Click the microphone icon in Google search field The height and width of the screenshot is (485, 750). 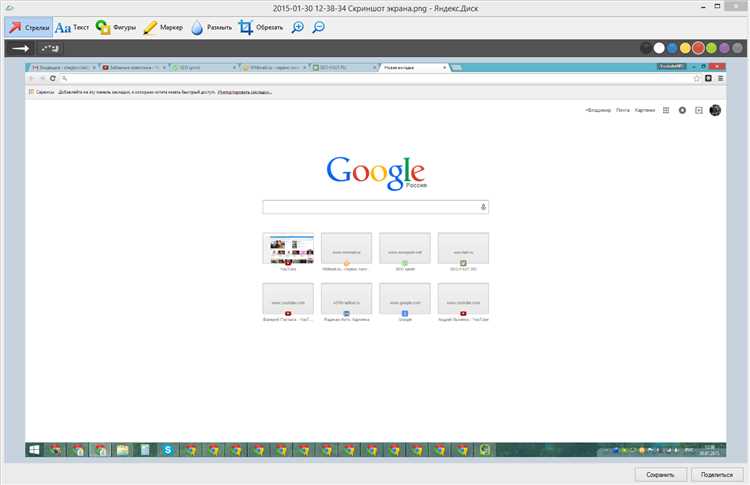(x=483, y=207)
